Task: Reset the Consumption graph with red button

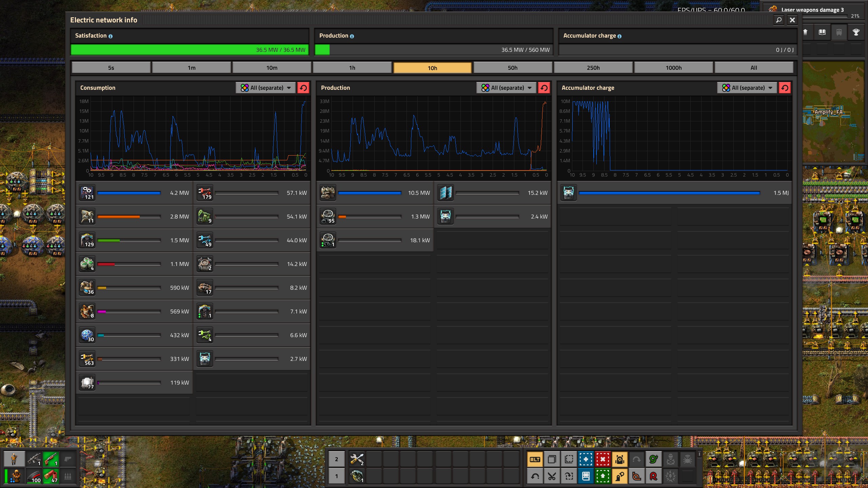Action: 303,88
